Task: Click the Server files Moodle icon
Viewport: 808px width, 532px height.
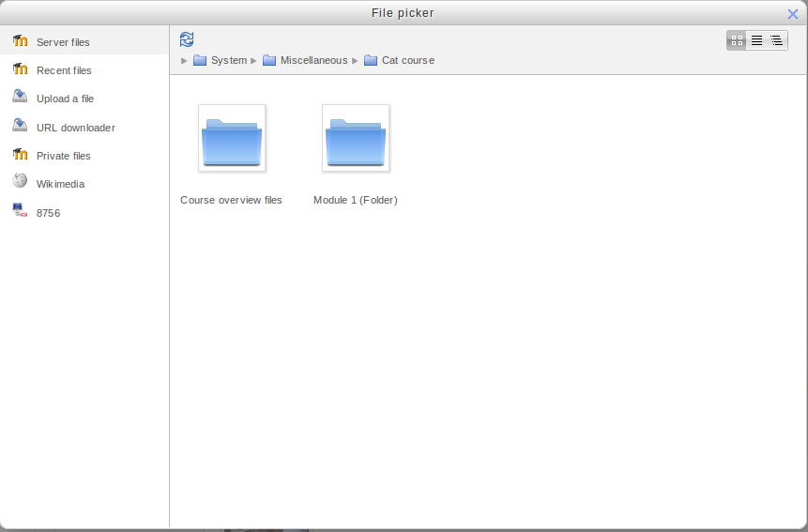Action: tap(20, 40)
